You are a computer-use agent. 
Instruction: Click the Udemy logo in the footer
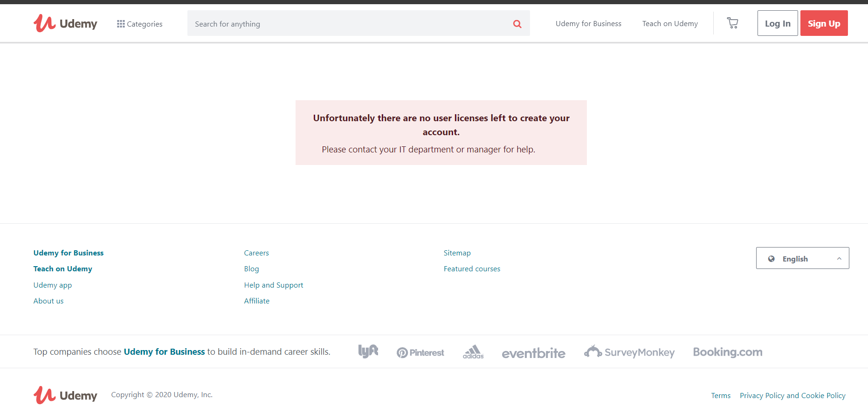pos(65,395)
